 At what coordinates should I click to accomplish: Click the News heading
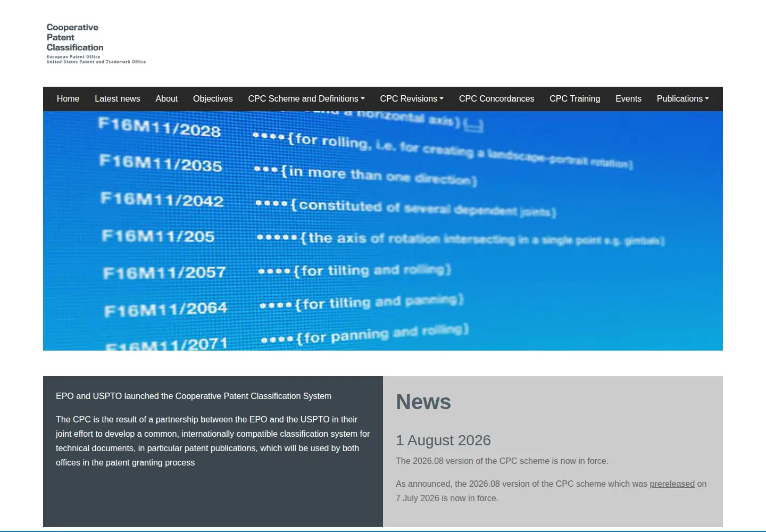point(423,402)
